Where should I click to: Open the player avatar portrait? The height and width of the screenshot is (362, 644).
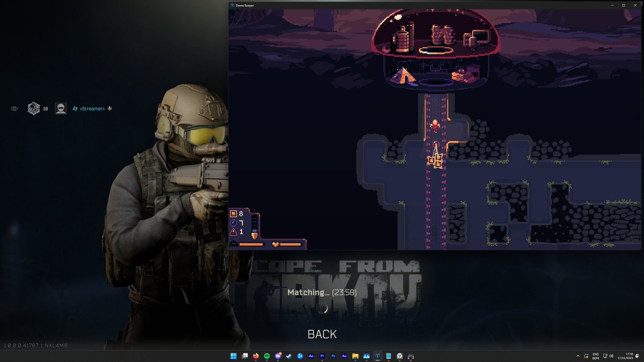pos(61,108)
